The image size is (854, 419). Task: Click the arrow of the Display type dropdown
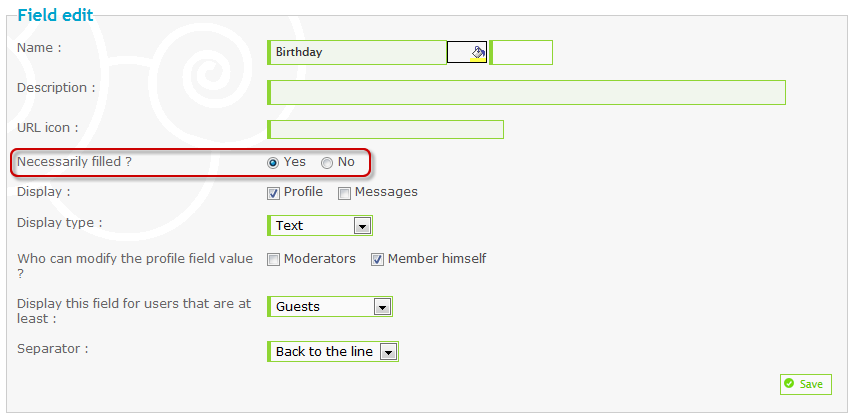(362, 226)
